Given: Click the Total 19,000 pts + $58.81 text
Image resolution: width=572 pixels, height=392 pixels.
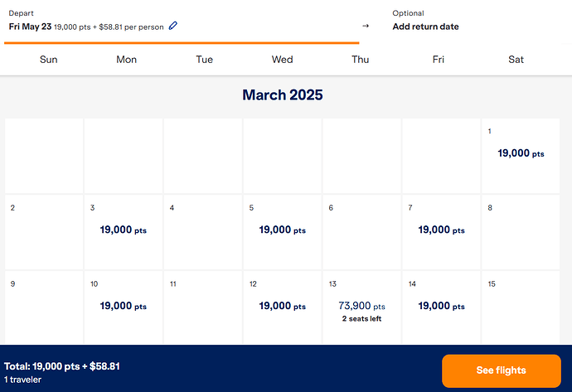Looking at the screenshot, I should coord(62,366).
